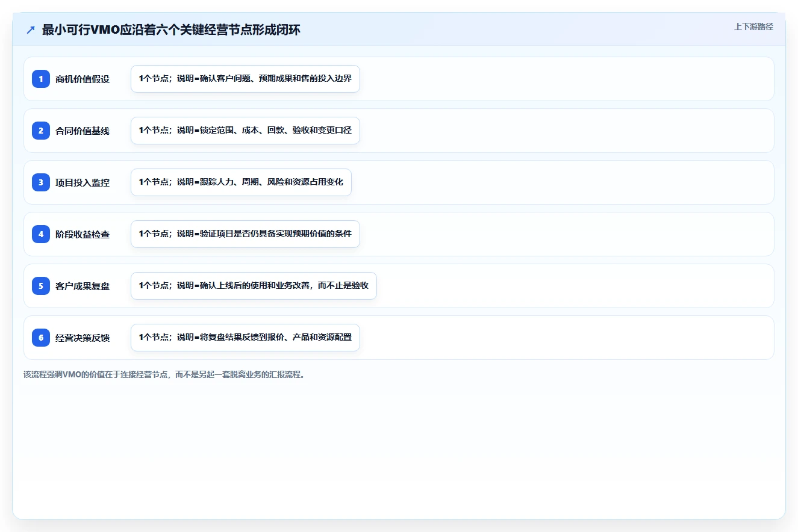Click the footer note about VMO的价值
The image size is (798, 532).
pyautogui.click(x=164, y=374)
